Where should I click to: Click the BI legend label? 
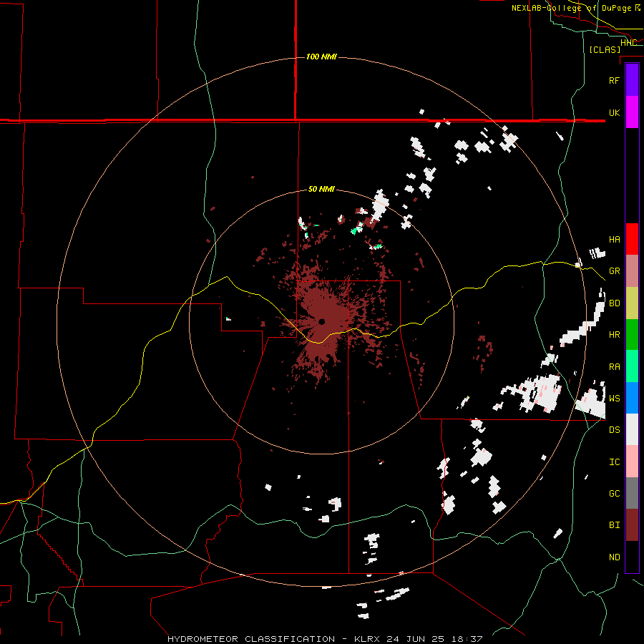coord(614,525)
